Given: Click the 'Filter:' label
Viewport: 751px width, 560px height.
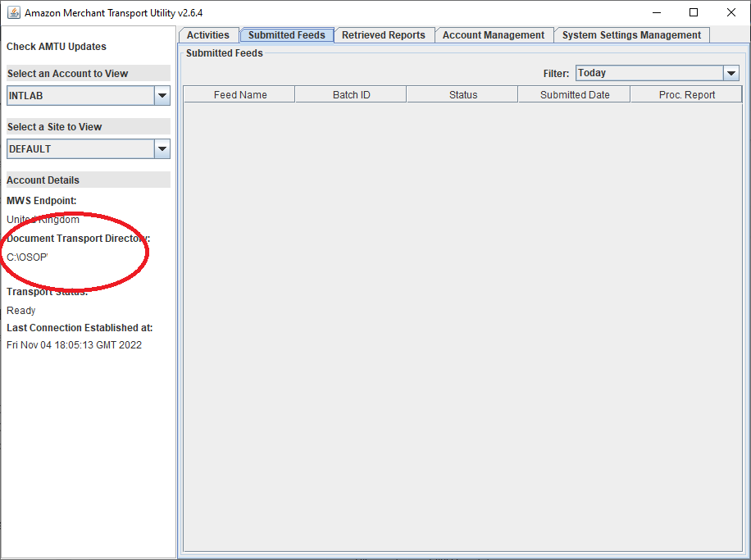Looking at the screenshot, I should (556, 74).
